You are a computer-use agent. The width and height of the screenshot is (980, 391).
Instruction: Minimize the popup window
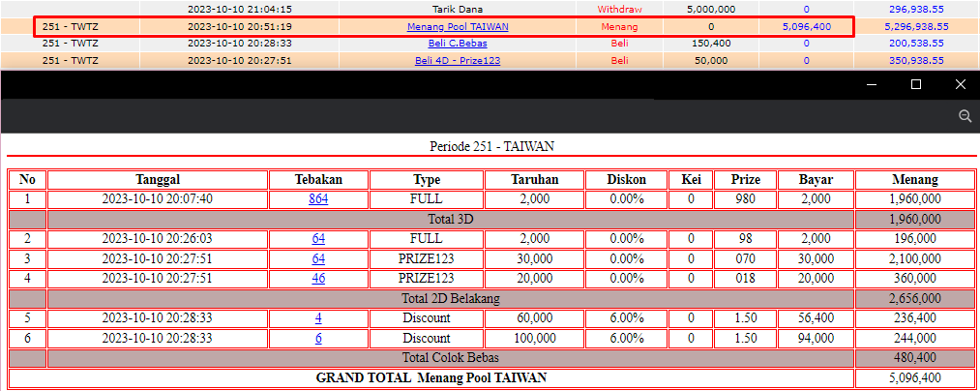coord(872,84)
